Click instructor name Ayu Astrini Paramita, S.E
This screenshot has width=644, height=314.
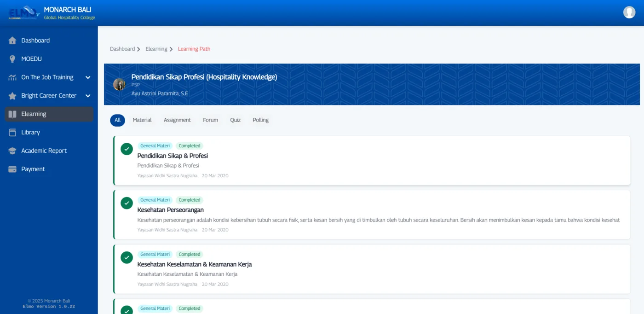(160, 93)
